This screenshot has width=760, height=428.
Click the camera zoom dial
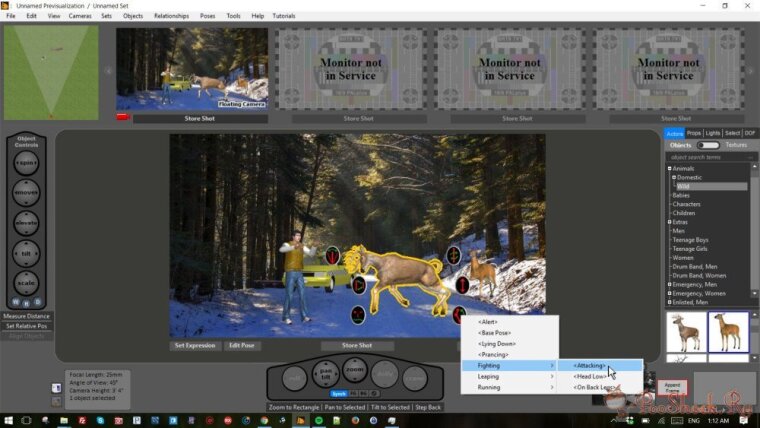click(355, 370)
